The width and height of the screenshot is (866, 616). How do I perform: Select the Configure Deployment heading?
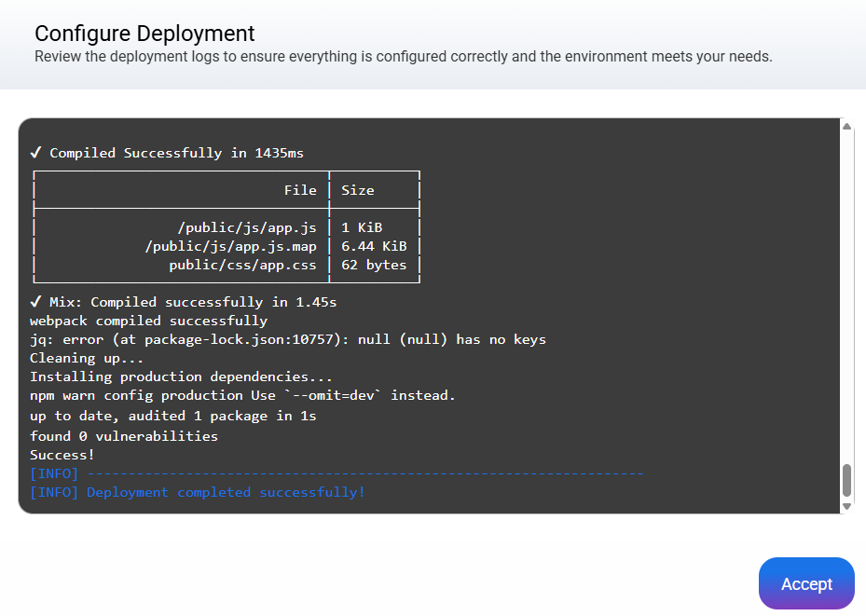pyautogui.click(x=144, y=34)
